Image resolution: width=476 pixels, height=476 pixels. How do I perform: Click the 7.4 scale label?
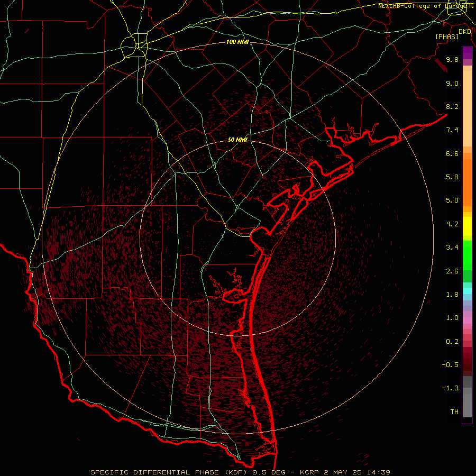(x=452, y=130)
